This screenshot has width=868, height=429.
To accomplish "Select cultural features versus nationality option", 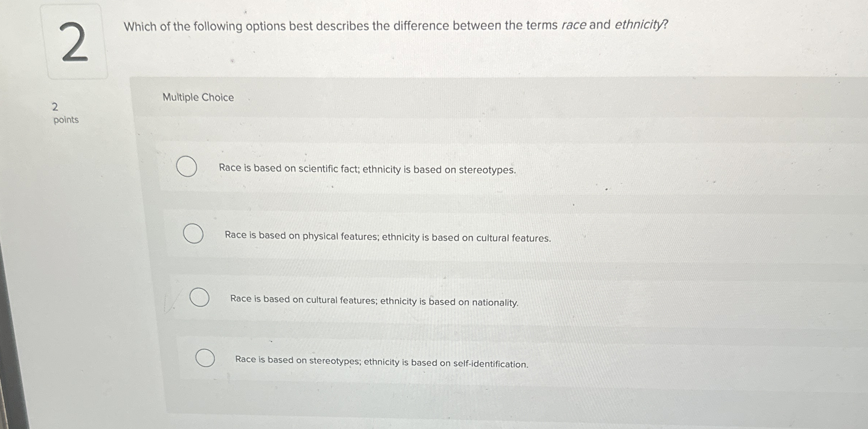I will 200,298.
